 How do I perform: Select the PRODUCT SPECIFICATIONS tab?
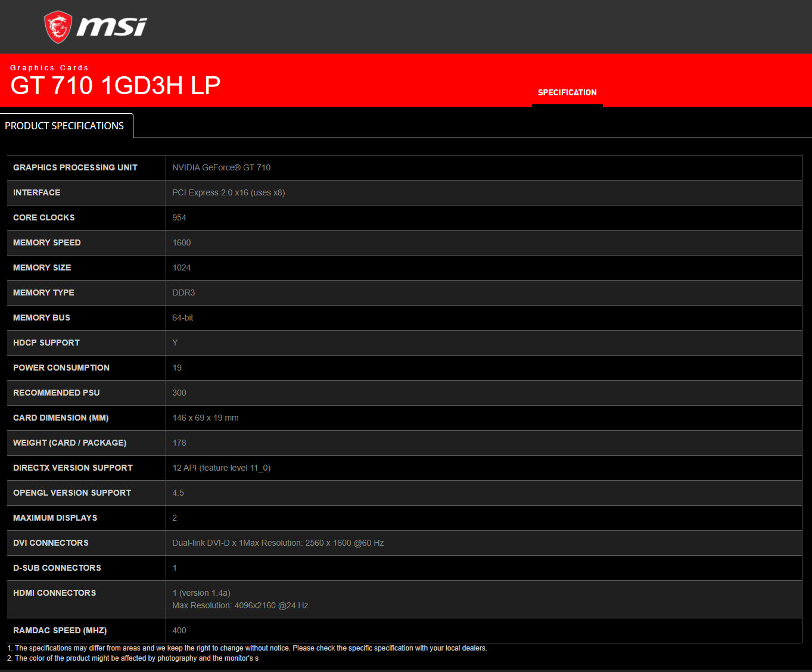[64, 126]
